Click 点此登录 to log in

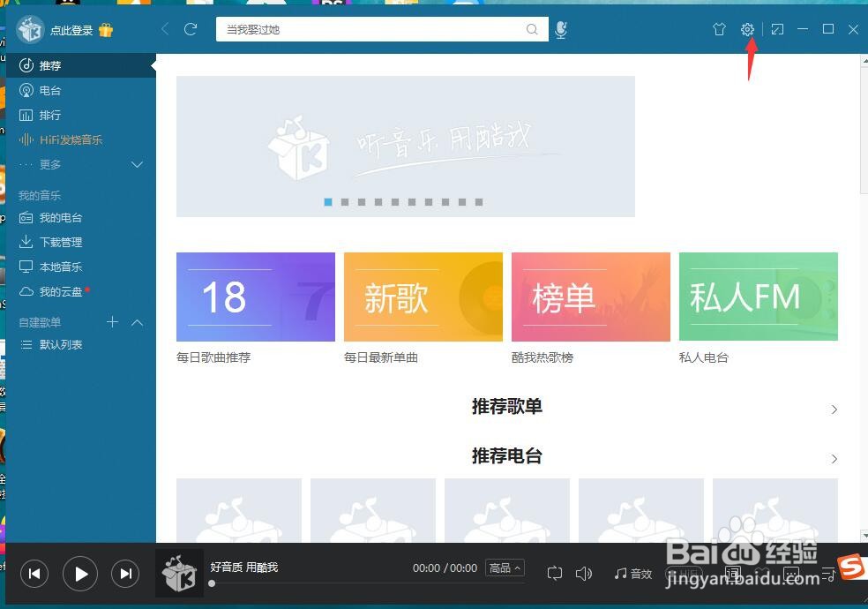[x=71, y=30]
